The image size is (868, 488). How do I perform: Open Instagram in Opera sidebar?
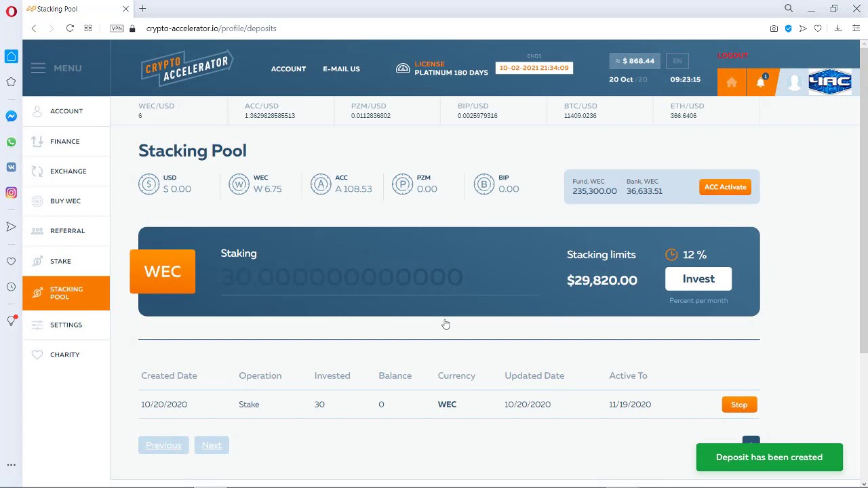[x=11, y=192]
